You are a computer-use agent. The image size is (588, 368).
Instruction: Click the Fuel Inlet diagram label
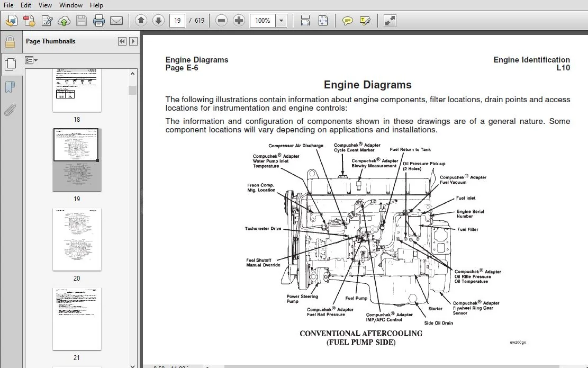coord(465,198)
